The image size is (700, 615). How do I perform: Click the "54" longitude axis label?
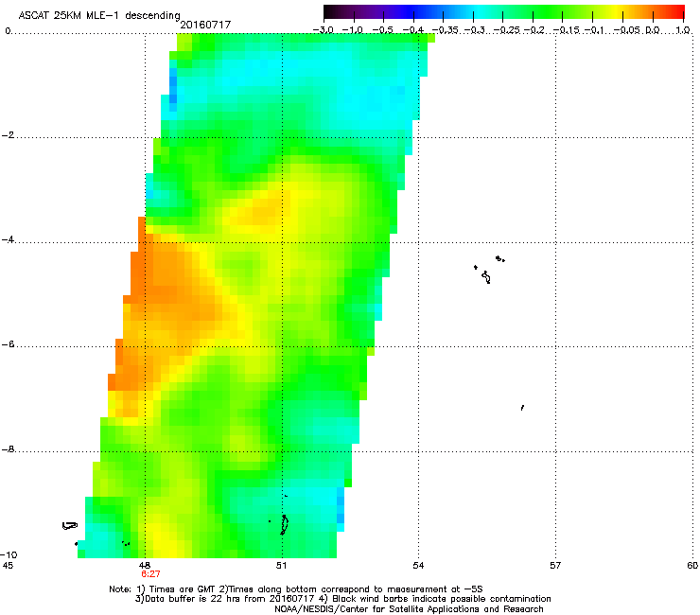(x=418, y=566)
